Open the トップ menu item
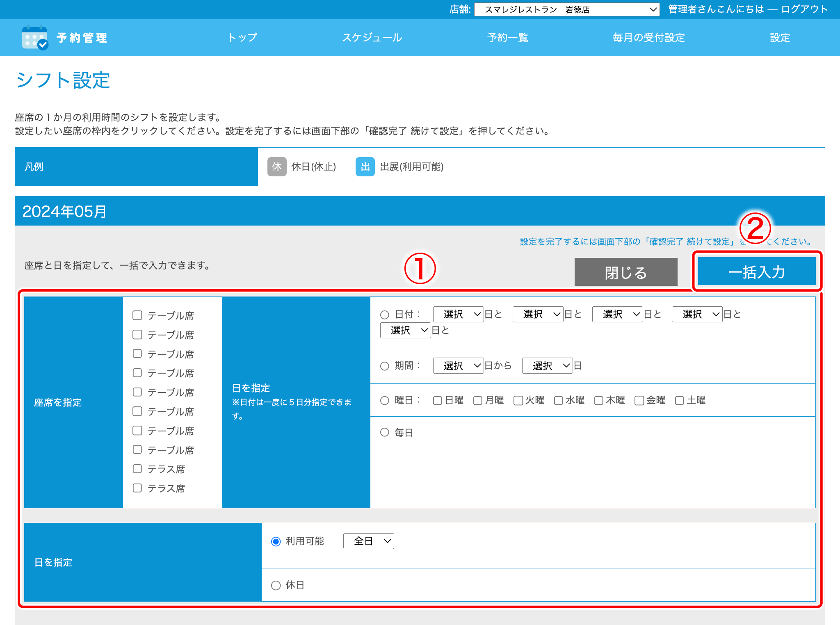 (242, 38)
